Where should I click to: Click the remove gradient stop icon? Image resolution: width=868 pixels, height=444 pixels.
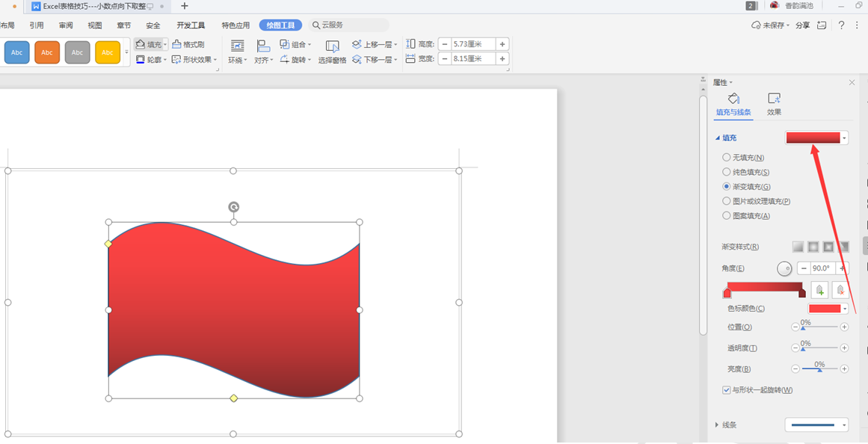click(840, 290)
